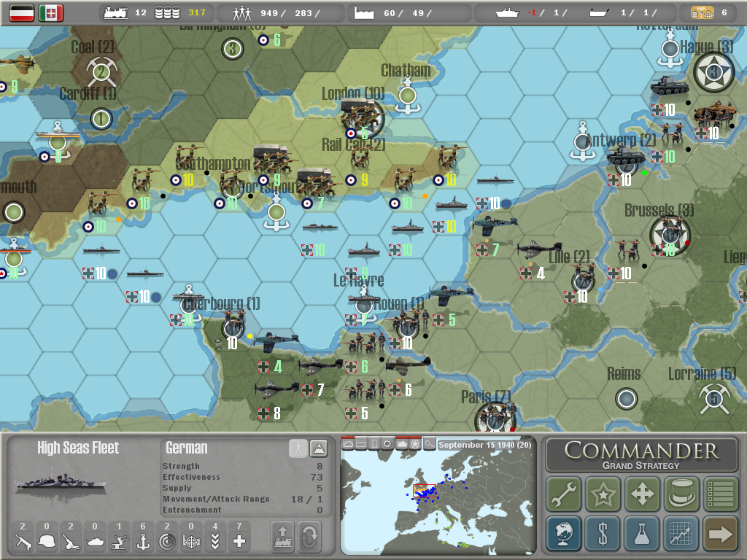
Task: Click the rail transport train button
Action: pos(282,537)
